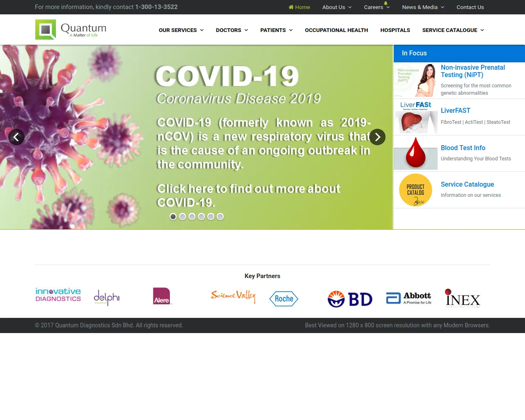Click the blood drop thumbnail
Image resolution: width=525 pixels, height=420 pixels.
[416, 153]
